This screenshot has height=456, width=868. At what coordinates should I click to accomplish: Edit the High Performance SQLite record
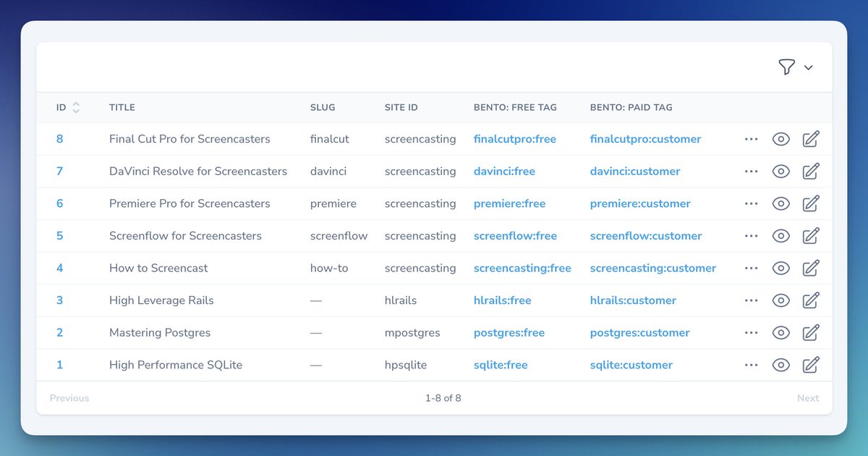click(x=811, y=365)
